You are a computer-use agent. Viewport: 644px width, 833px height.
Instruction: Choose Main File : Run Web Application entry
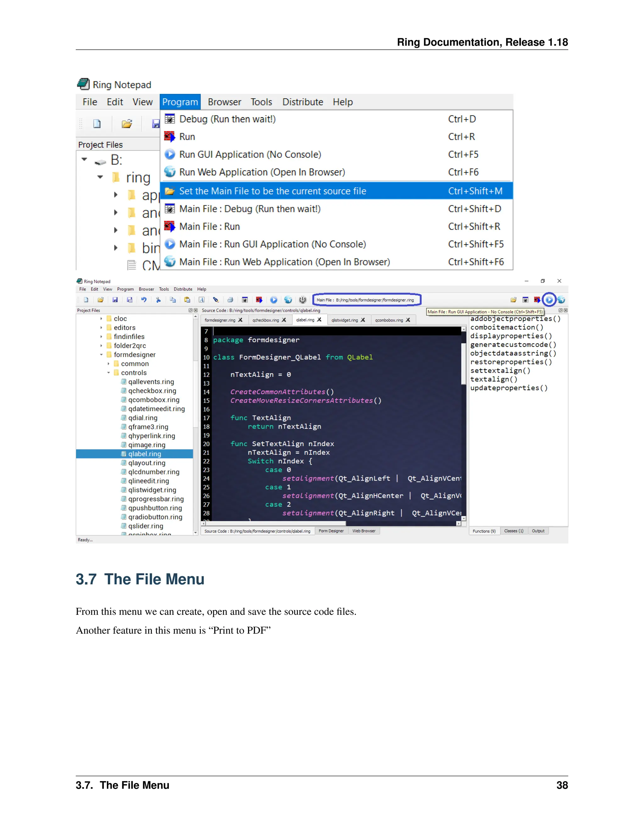point(336,262)
